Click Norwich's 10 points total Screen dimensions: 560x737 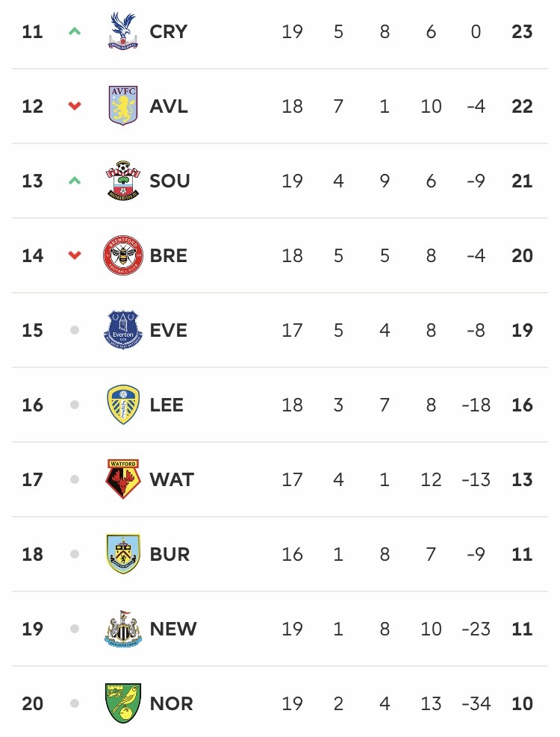[x=522, y=703]
